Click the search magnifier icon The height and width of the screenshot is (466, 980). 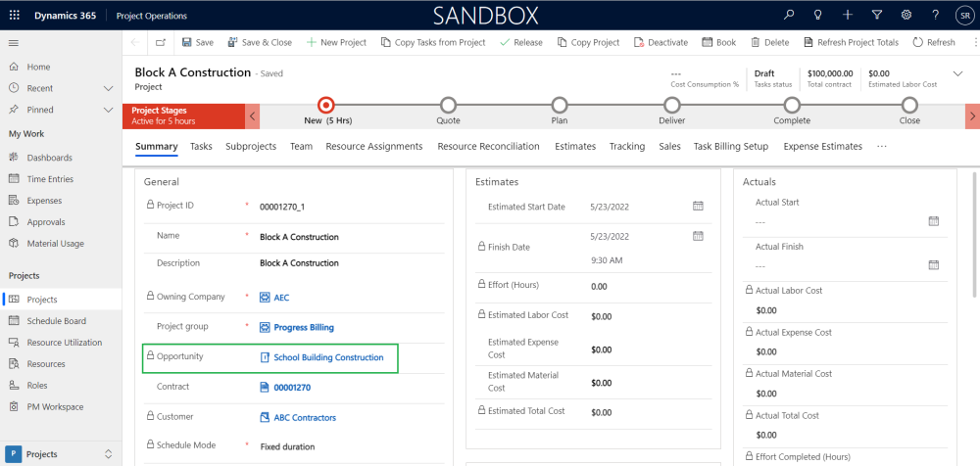[789, 16]
